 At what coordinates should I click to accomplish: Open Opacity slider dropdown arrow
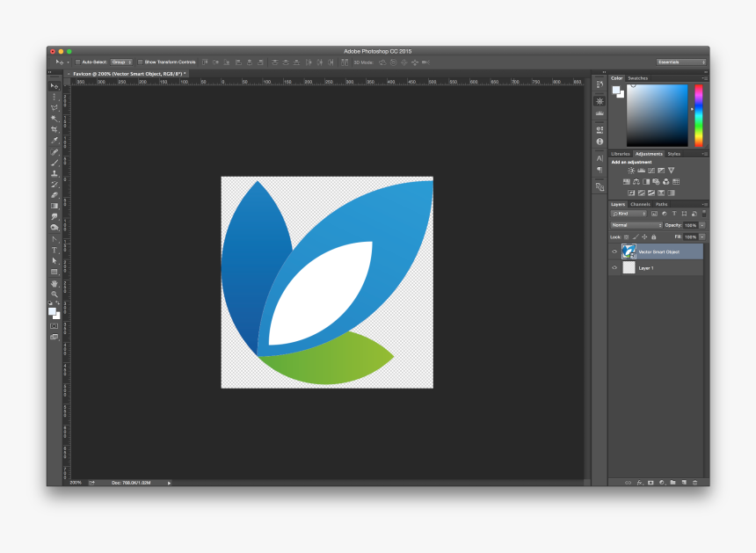(x=702, y=225)
